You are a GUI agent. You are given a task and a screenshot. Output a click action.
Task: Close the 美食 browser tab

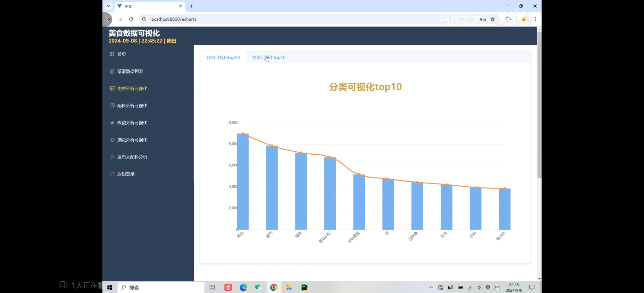click(181, 6)
